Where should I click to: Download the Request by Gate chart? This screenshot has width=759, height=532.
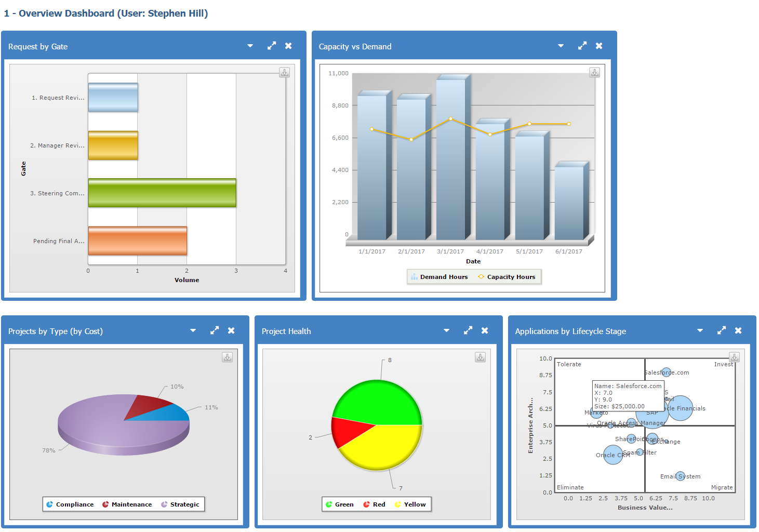pos(284,73)
